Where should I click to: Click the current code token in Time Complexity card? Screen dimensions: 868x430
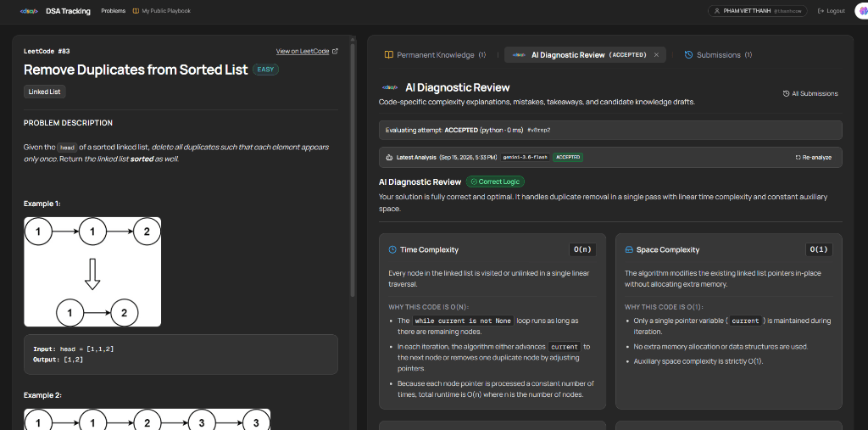click(x=565, y=347)
